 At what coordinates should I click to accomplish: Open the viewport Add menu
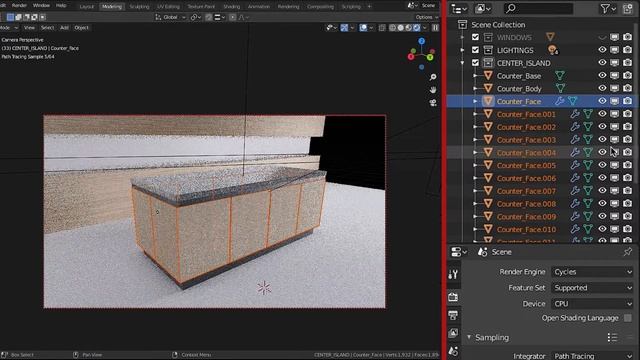(64, 28)
